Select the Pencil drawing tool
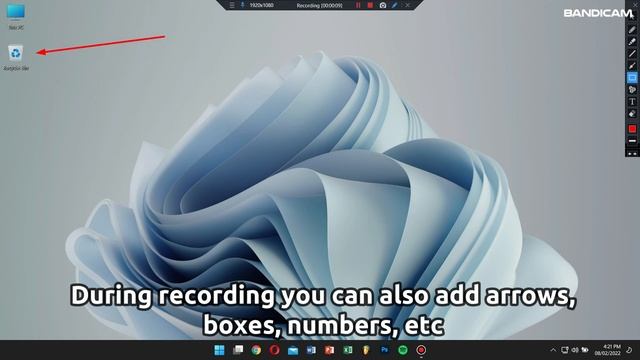Screen dimensions: 640x360 pyautogui.click(x=632, y=30)
